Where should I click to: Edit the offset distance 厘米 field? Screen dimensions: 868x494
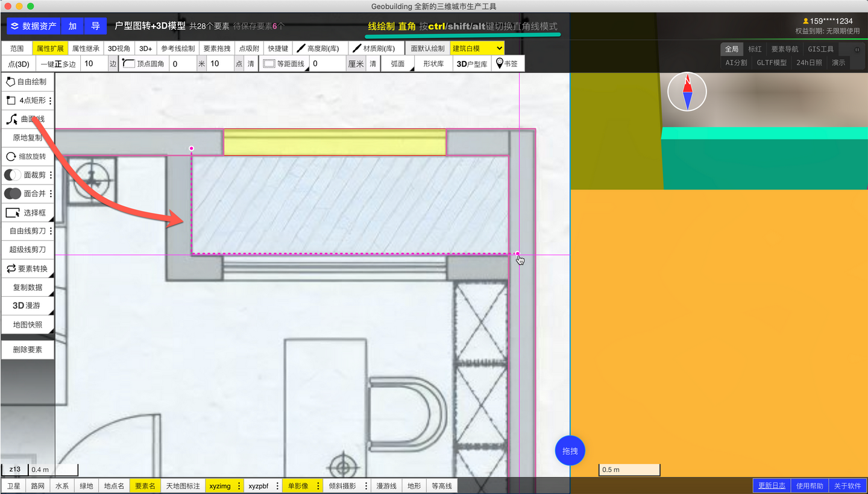[328, 63]
